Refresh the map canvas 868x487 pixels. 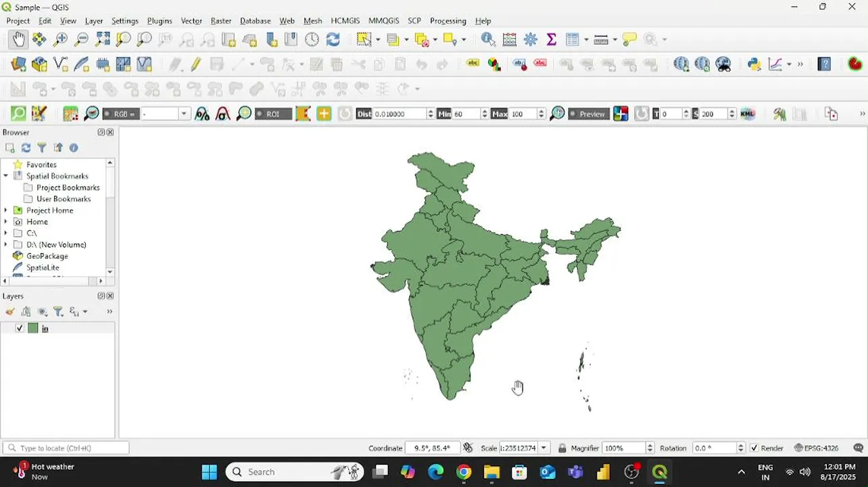(333, 39)
